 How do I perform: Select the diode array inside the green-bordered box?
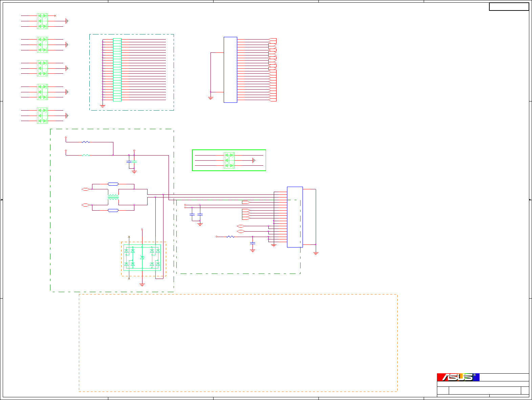point(229,160)
